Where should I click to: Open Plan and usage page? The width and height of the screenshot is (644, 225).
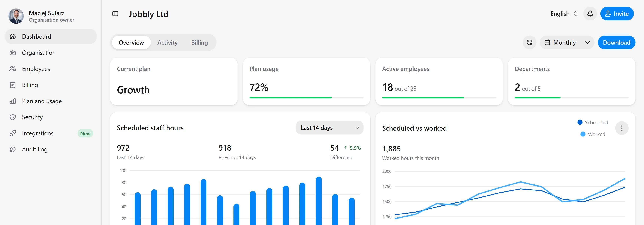(x=51, y=101)
